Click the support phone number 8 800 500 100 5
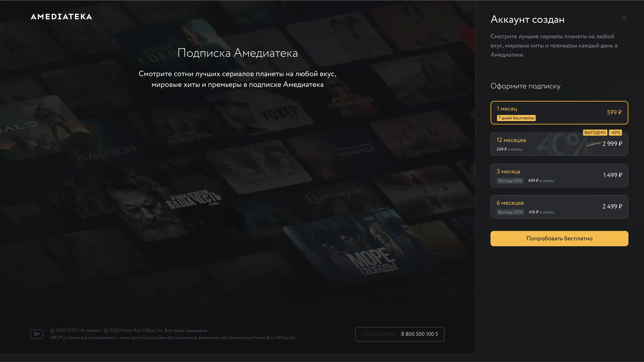The height and width of the screenshot is (362, 644). click(419, 334)
